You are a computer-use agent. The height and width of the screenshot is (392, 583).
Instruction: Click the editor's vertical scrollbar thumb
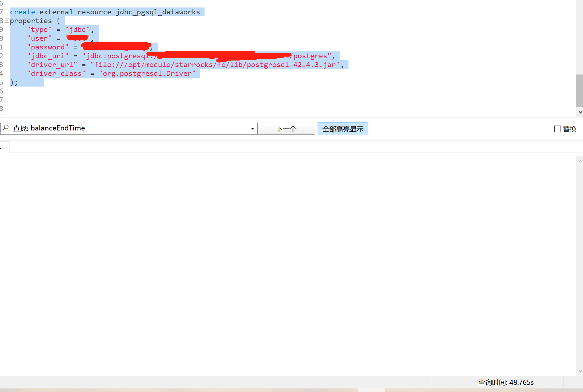pos(579,90)
